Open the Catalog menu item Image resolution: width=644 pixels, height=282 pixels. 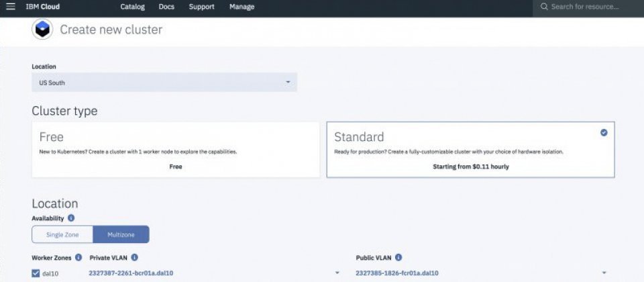click(133, 7)
